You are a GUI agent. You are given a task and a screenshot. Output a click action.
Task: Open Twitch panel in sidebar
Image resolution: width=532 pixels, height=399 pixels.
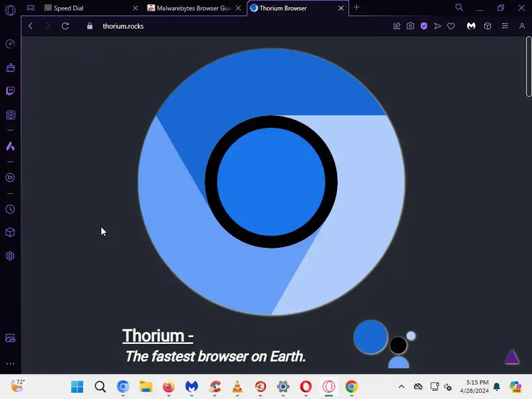coord(10,91)
